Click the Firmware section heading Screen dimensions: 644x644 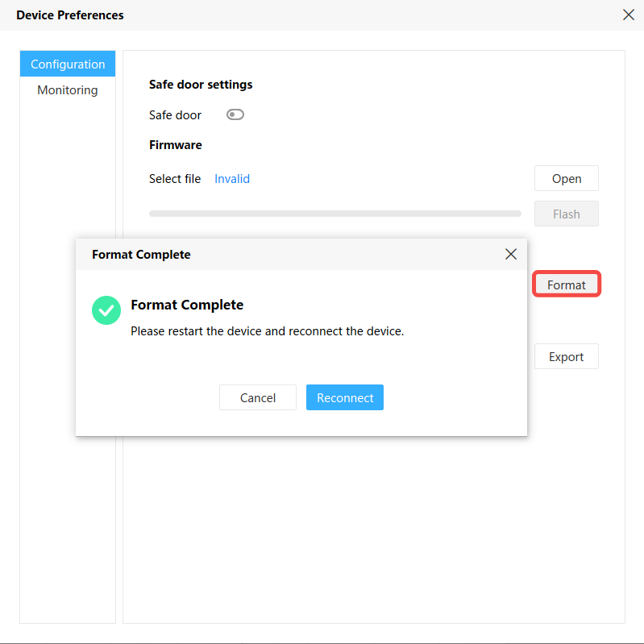point(176,145)
